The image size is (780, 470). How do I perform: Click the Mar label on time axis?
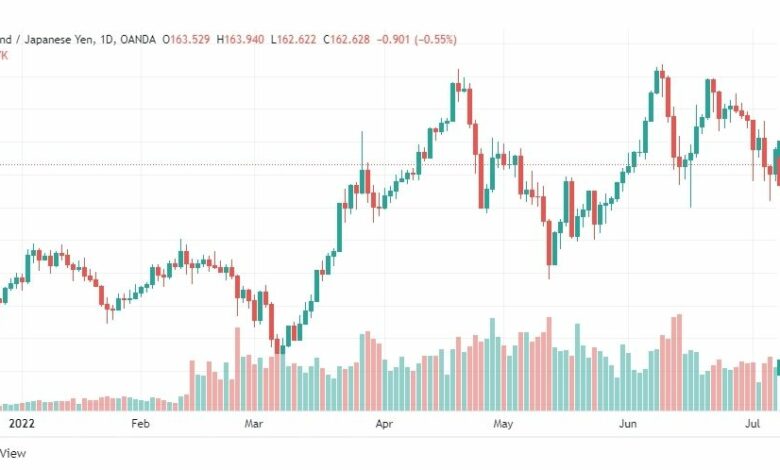[x=254, y=424]
